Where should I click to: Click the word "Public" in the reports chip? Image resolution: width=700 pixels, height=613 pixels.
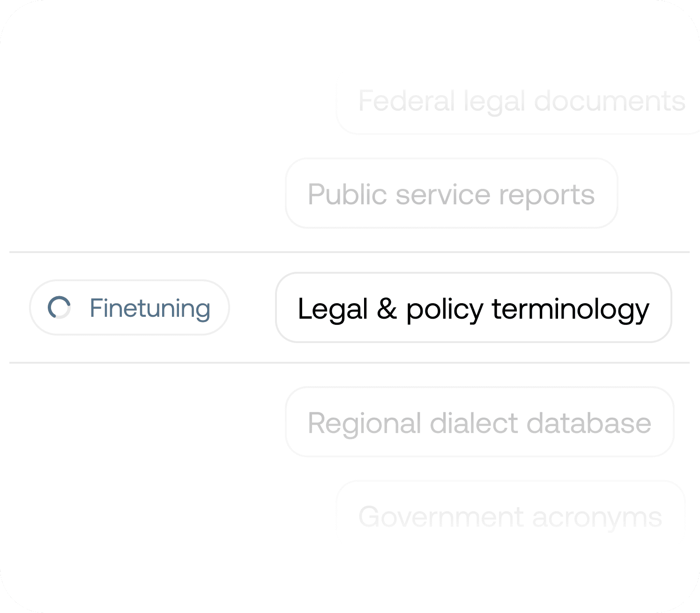[x=347, y=194]
